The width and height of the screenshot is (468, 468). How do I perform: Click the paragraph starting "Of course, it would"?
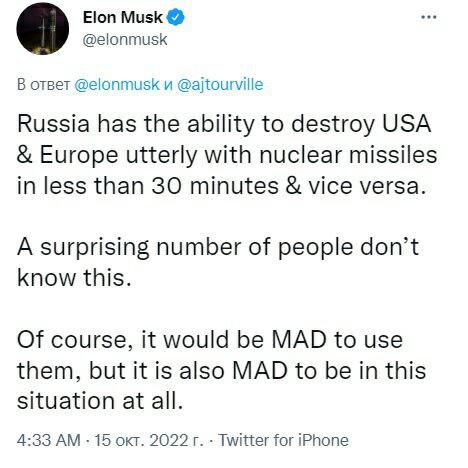point(221,370)
